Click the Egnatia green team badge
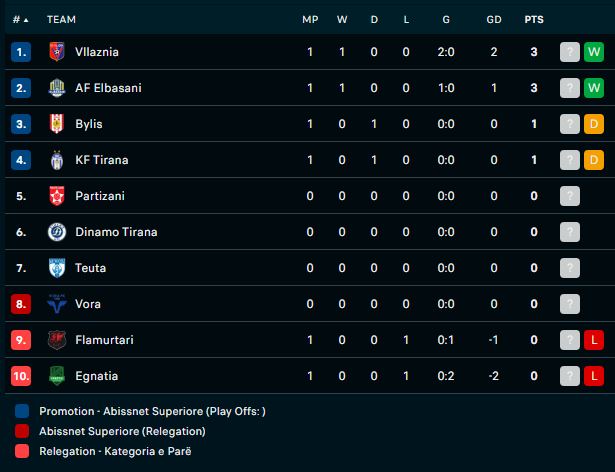 pos(56,376)
